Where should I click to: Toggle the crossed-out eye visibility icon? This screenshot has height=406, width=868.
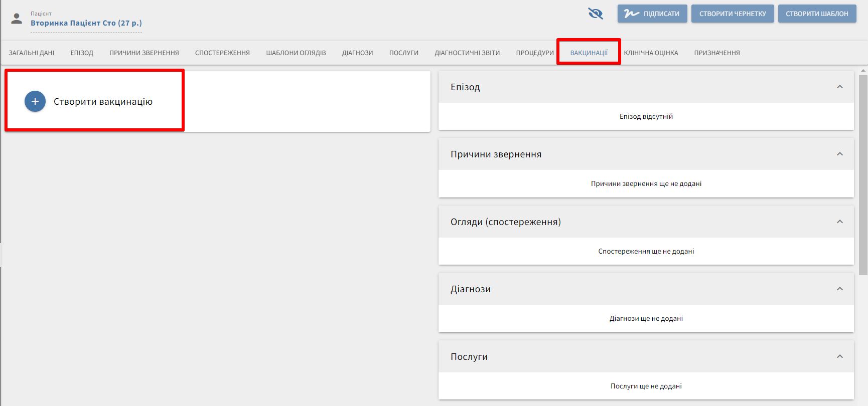(596, 14)
